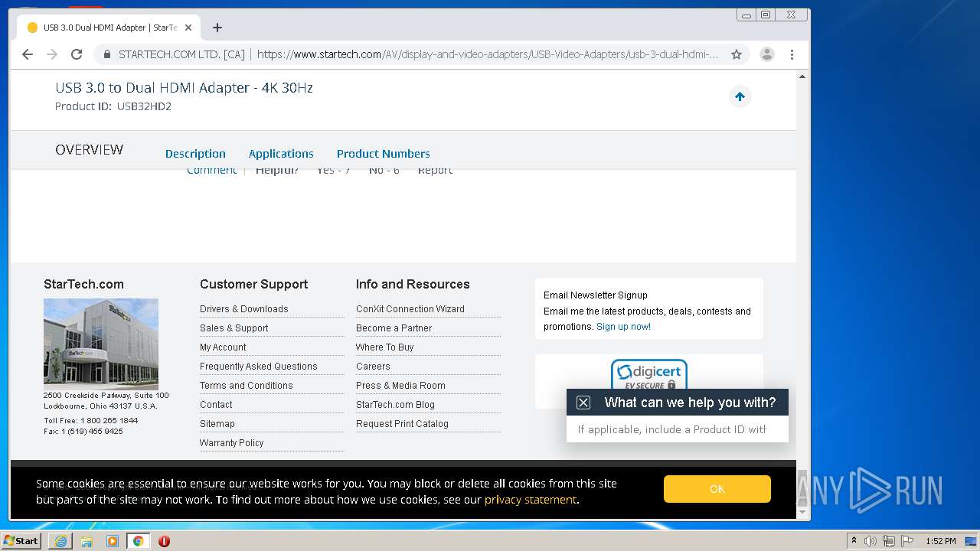Open Frequently Asked Questions

click(x=259, y=367)
